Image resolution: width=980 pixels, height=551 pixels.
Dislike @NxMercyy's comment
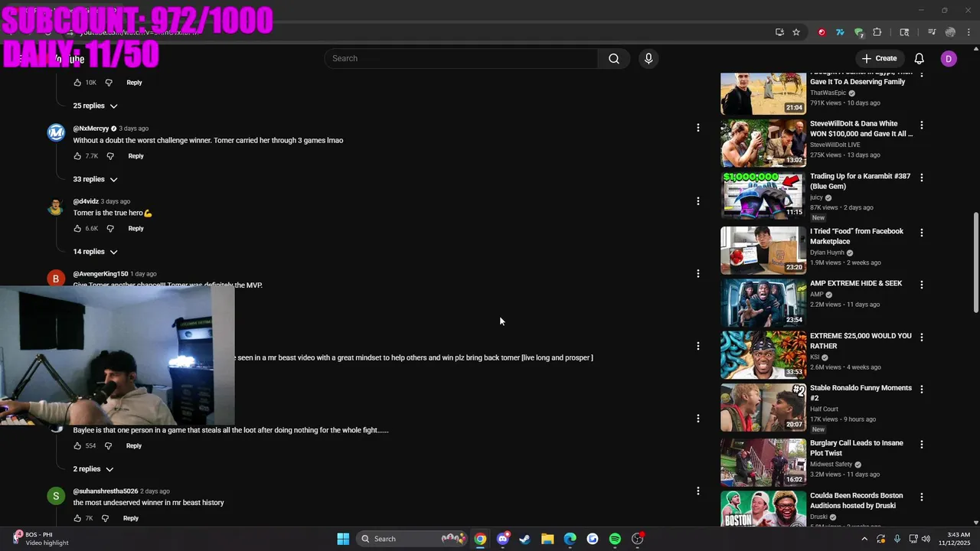point(110,156)
